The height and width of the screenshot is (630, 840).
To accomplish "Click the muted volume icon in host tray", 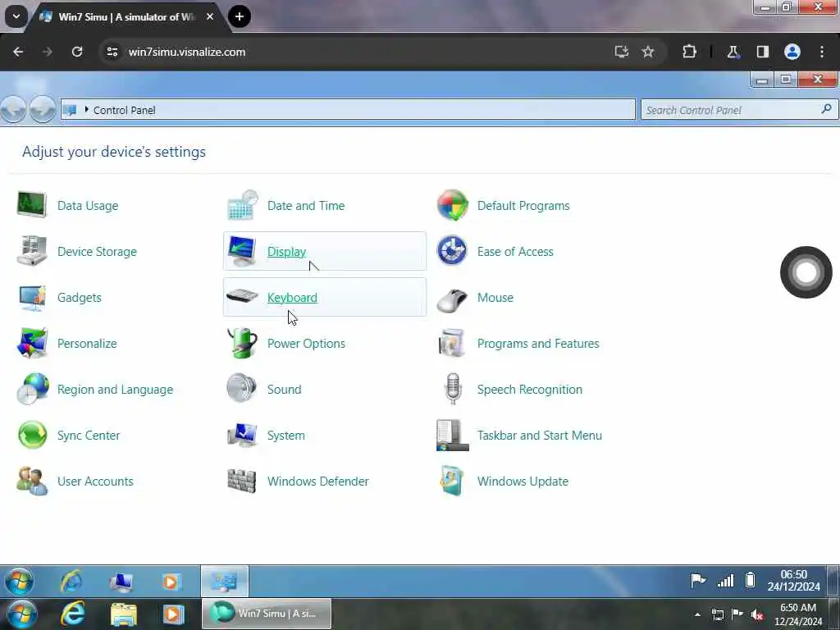I will tap(757, 614).
